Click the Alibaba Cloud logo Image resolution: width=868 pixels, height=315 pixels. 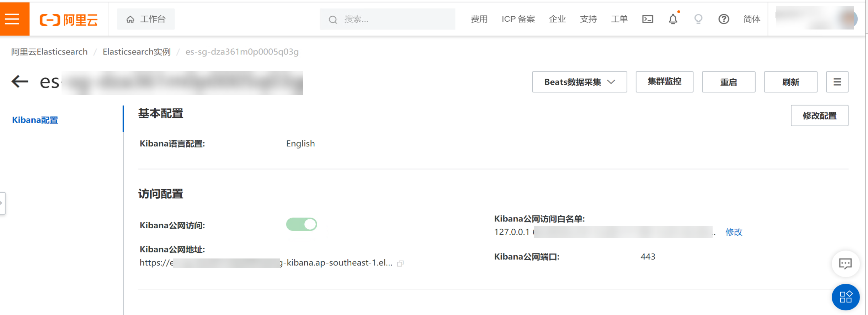pos(68,20)
